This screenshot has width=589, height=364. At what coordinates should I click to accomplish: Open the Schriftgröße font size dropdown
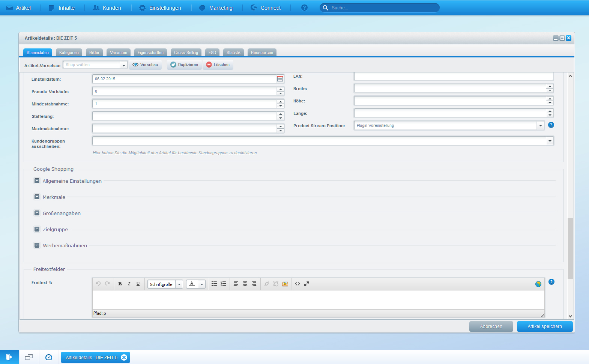point(179,284)
